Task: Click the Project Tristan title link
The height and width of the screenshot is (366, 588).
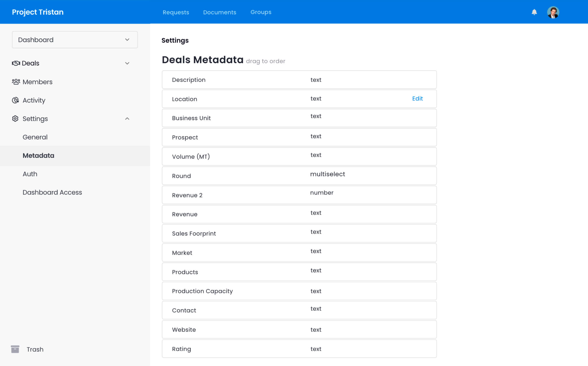Action: [x=38, y=12]
